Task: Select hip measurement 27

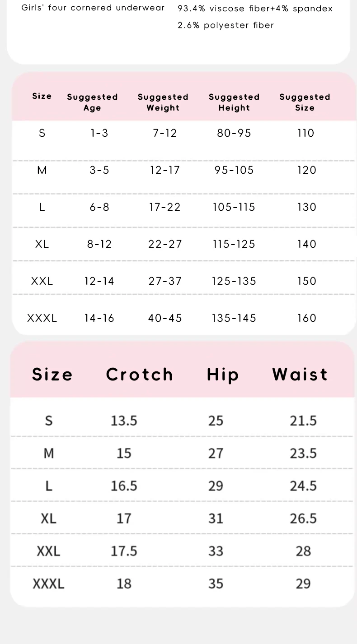Action: (216, 453)
